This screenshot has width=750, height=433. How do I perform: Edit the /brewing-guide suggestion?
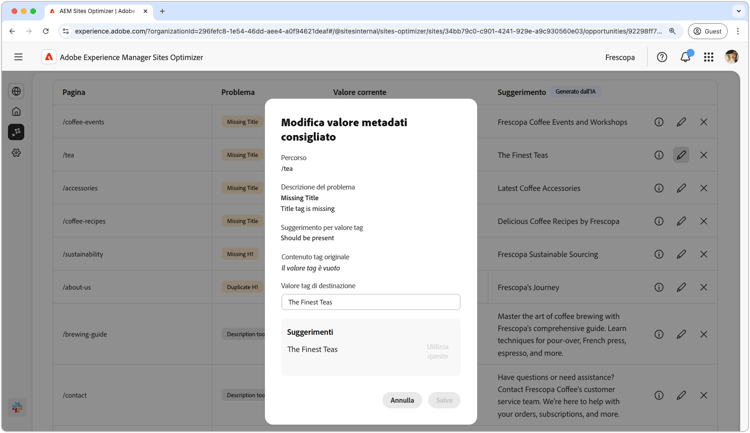coord(681,334)
